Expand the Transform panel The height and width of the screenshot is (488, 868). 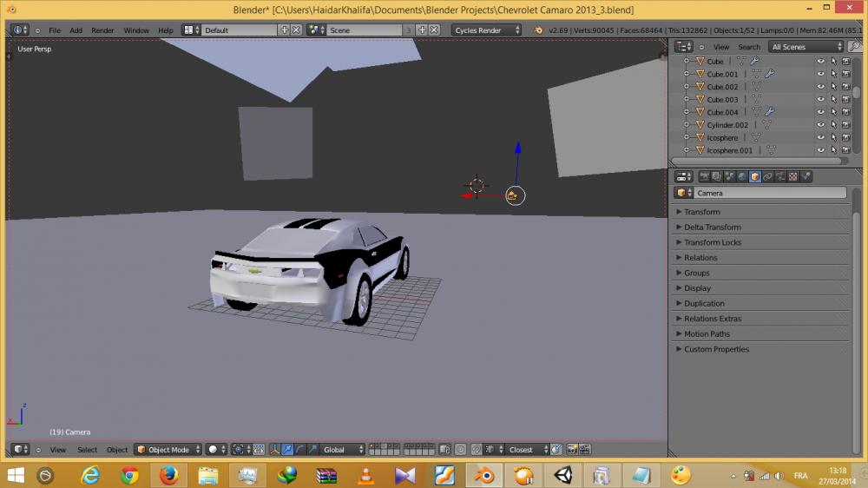coord(701,212)
